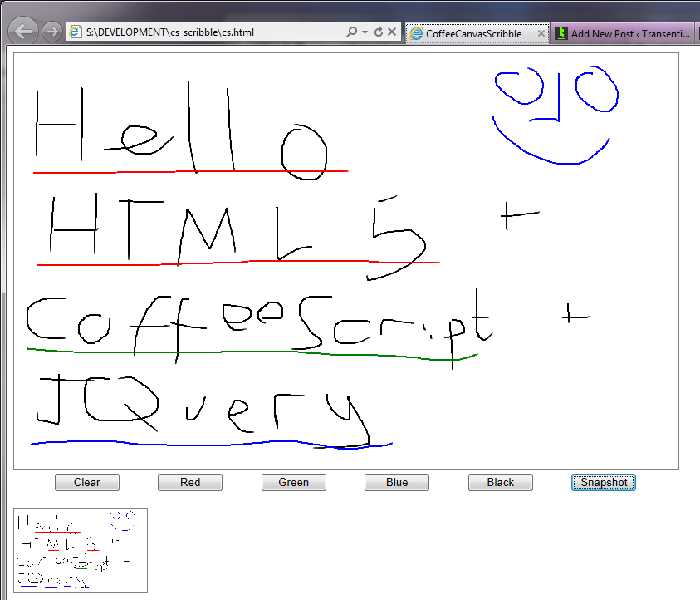Image resolution: width=700 pixels, height=600 pixels.
Task: Select the Red pen color button
Action: tap(190, 483)
